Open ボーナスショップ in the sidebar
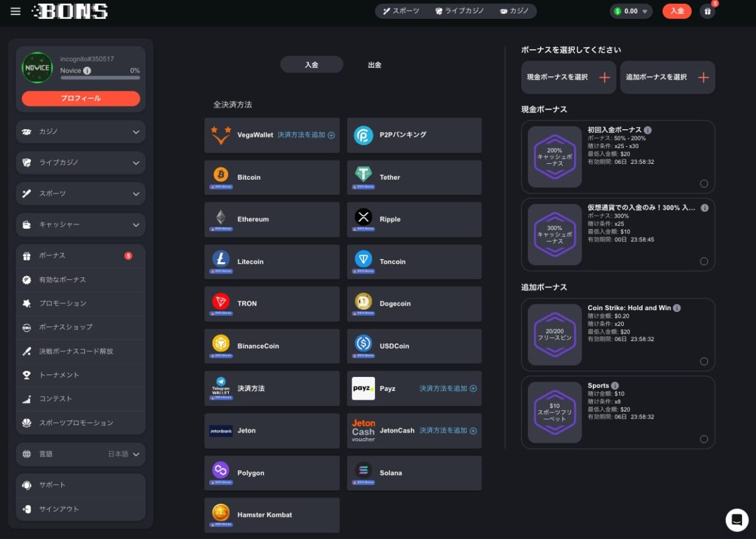The width and height of the screenshot is (756, 539). click(81, 327)
